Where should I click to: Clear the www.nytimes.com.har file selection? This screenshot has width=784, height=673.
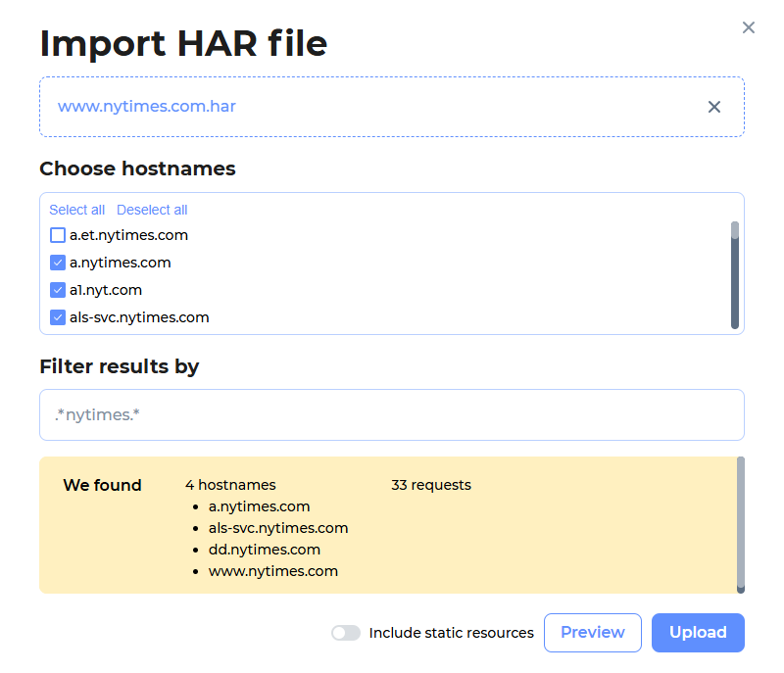point(714,107)
